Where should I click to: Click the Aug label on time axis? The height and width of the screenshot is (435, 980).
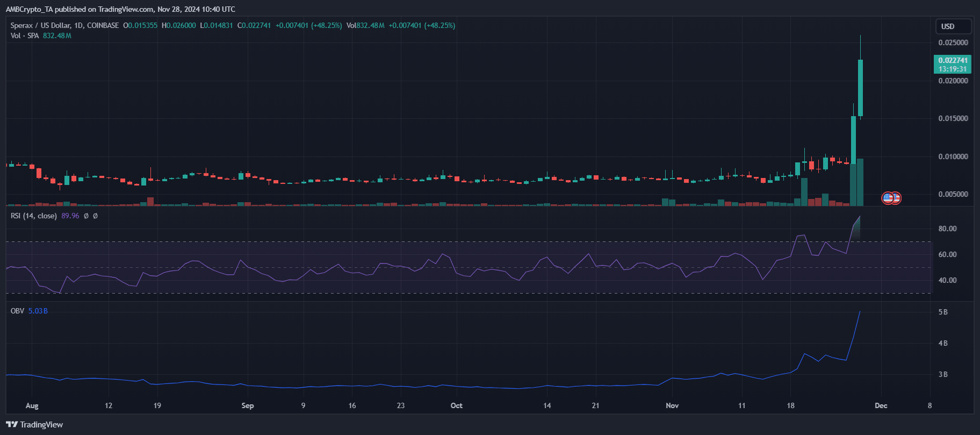[32, 405]
